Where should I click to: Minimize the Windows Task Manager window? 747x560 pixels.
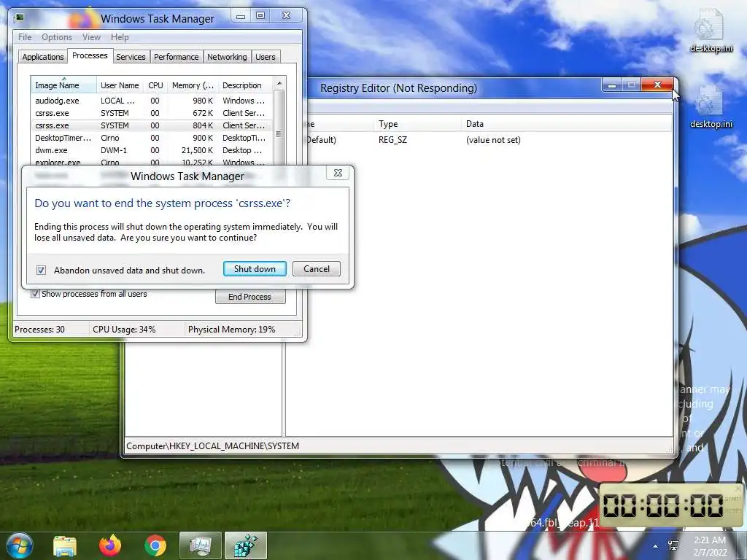[241, 16]
